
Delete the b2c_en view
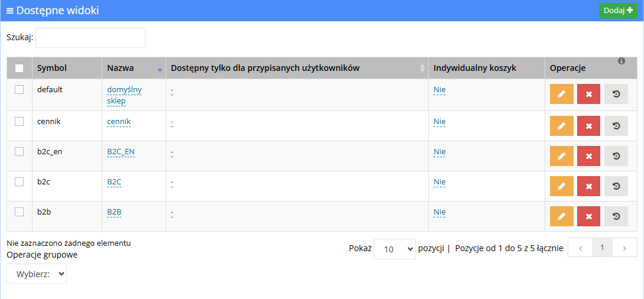click(588, 156)
